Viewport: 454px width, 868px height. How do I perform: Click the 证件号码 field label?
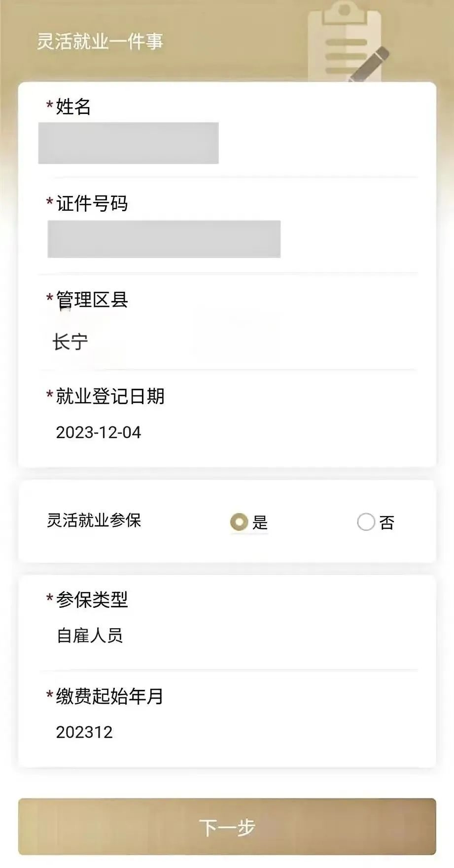(92, 203)
